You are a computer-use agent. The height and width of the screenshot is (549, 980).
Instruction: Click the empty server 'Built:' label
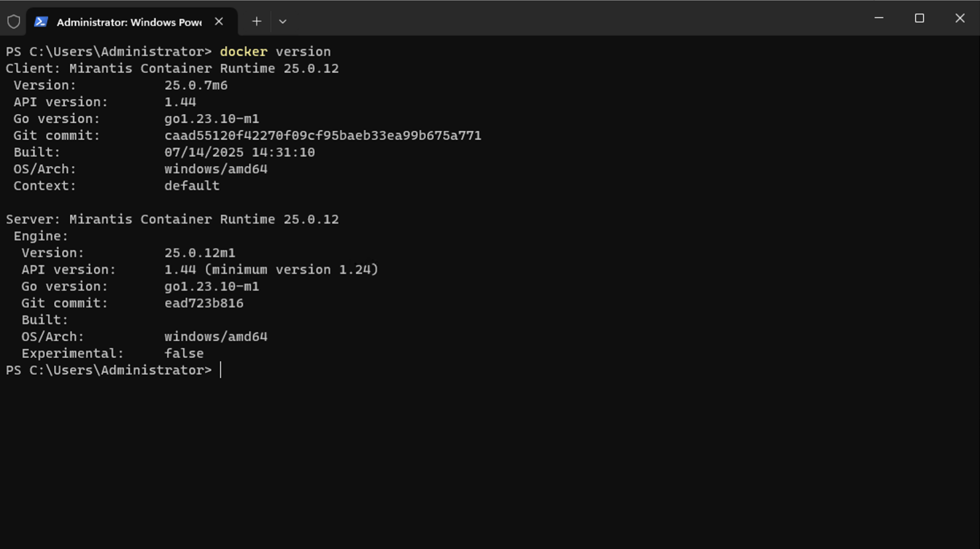pos(45,320)
